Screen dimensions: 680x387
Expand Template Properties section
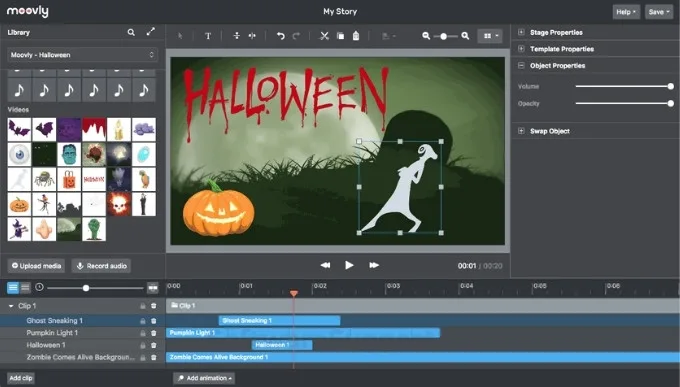[521, 49]
